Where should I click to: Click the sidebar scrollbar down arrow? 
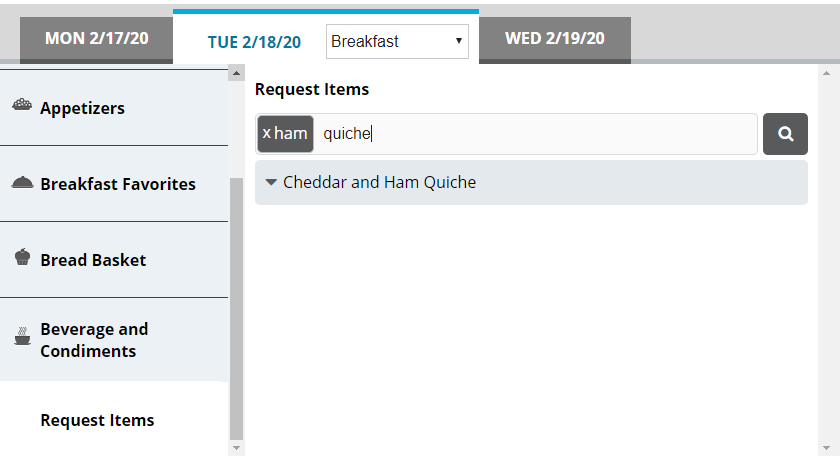coord(236,448)
